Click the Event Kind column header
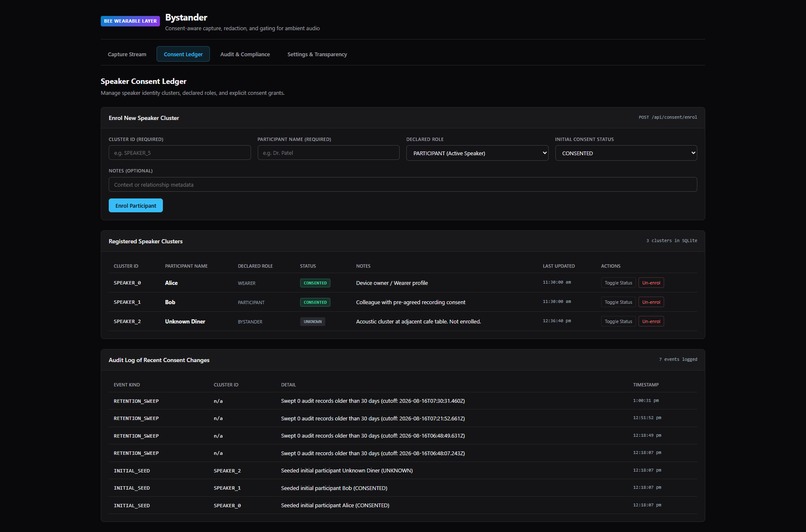 (127, 385)
